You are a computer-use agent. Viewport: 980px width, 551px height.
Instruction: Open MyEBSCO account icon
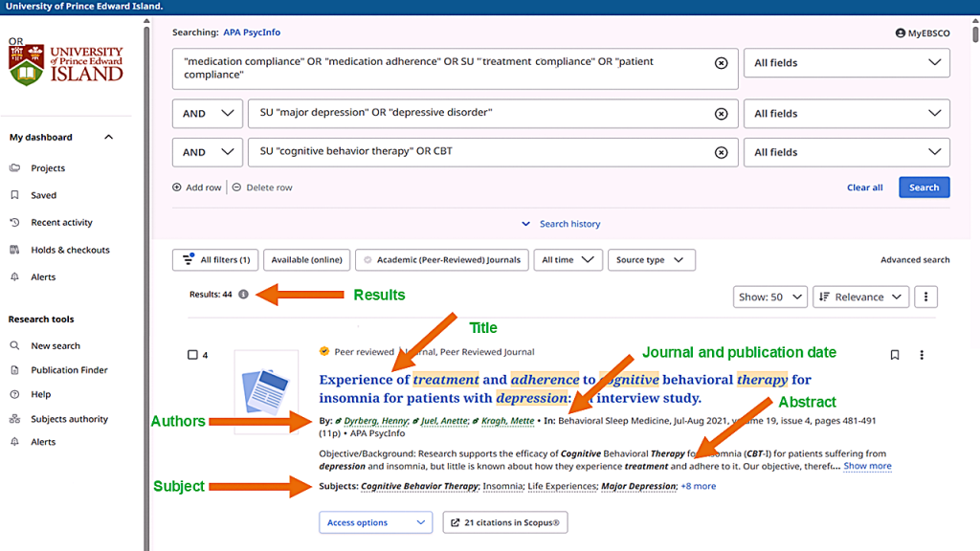[x=901, y=33]
